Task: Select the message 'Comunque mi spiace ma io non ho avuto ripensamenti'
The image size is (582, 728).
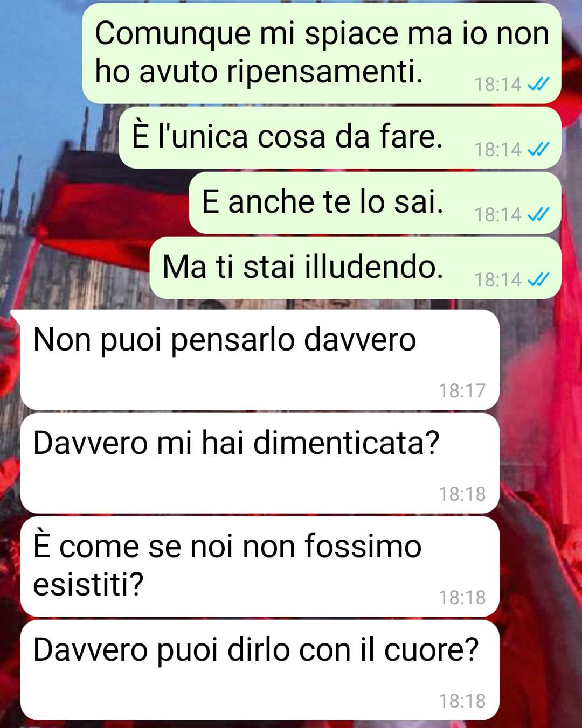Action: pos(322,53)
